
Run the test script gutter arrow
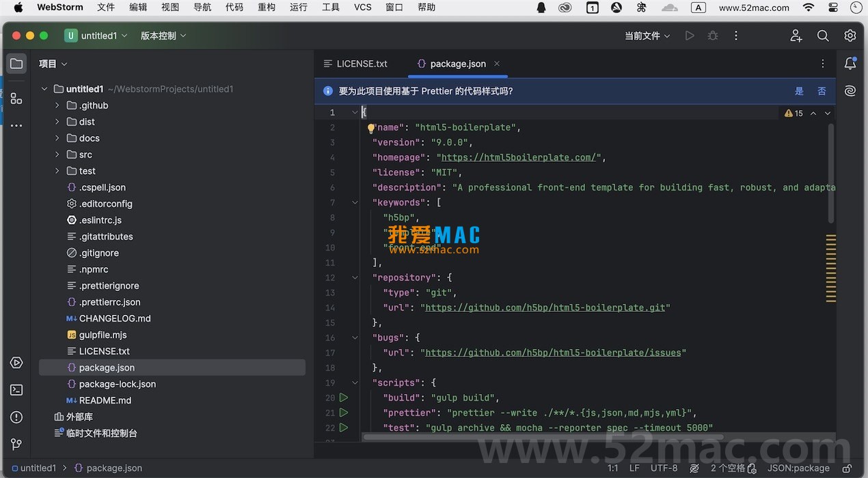pyautogui.click(x=344, y=427)
